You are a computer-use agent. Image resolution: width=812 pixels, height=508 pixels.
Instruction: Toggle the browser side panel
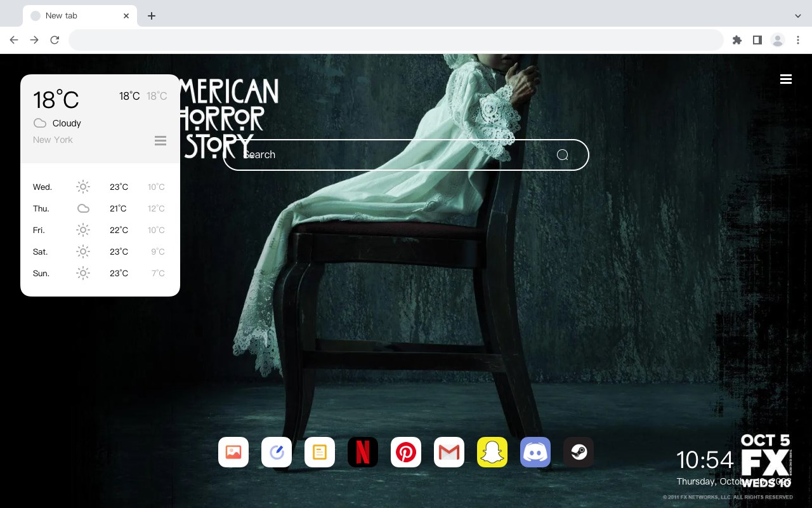pos(757,40)
